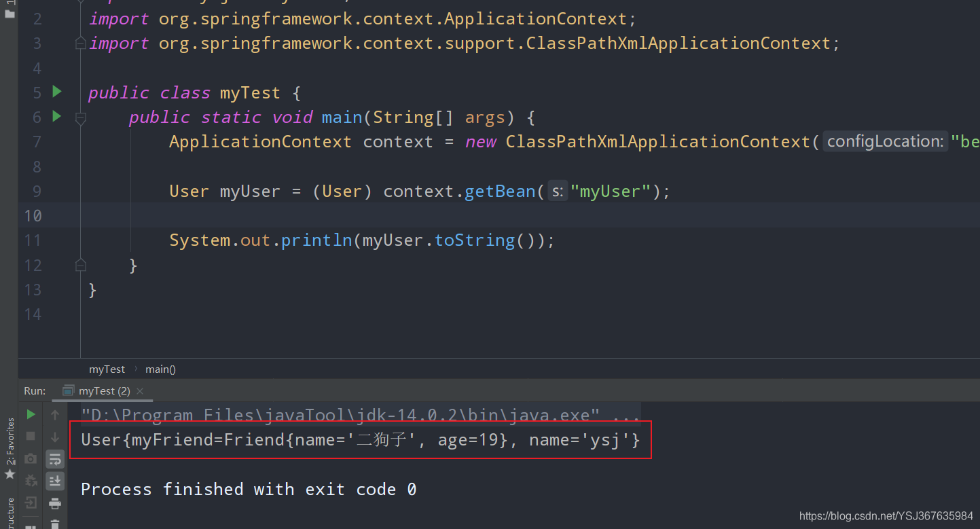Click the 'new' keyword on line 7

[480, 142]
